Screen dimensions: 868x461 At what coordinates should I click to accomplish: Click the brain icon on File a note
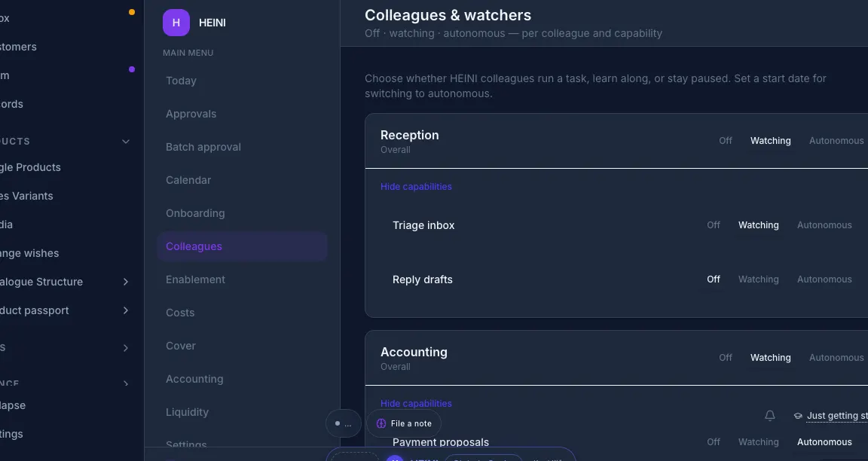tap(381, 423)
